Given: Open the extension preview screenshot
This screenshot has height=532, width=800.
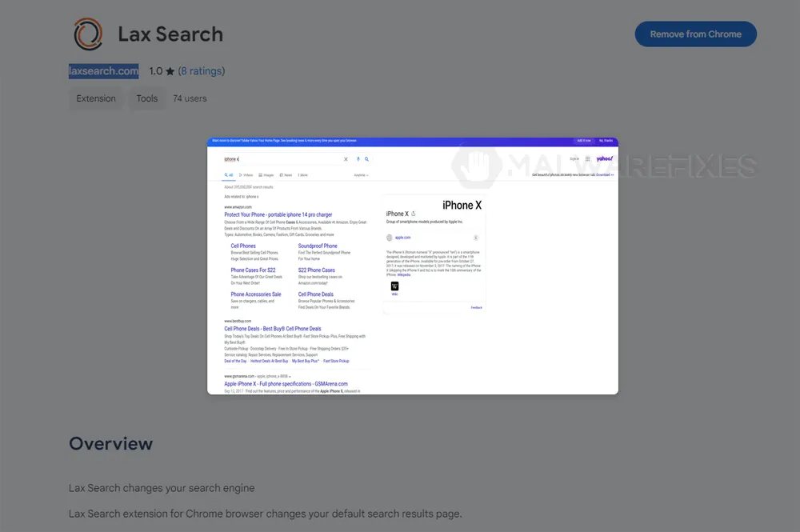Looking at the screenshot, I should (413, 266).
